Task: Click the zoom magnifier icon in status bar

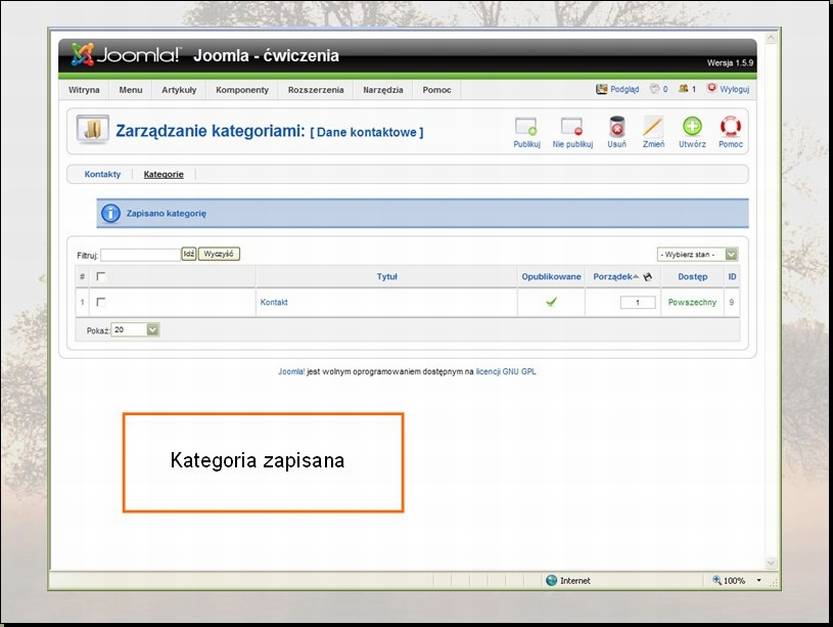Action: point(717,580)
